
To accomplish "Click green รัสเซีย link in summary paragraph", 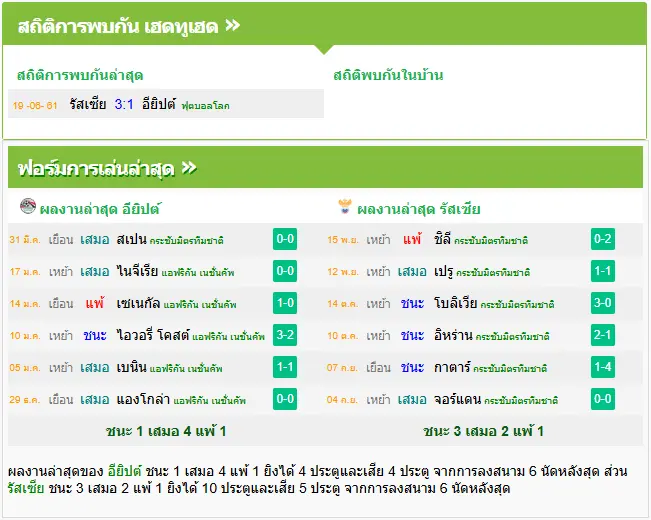I will pyautogui.click(x=26, y=488).
